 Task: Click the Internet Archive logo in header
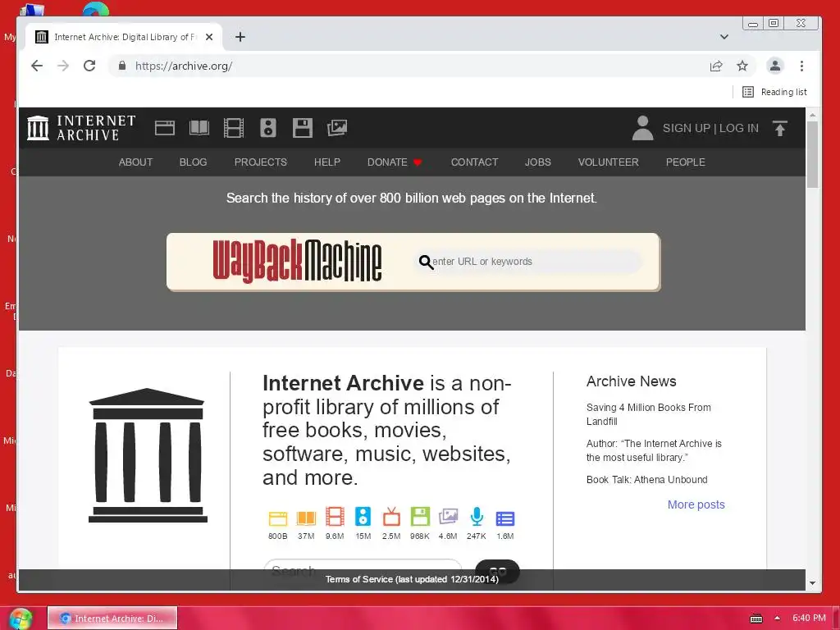tap(81, 128)
